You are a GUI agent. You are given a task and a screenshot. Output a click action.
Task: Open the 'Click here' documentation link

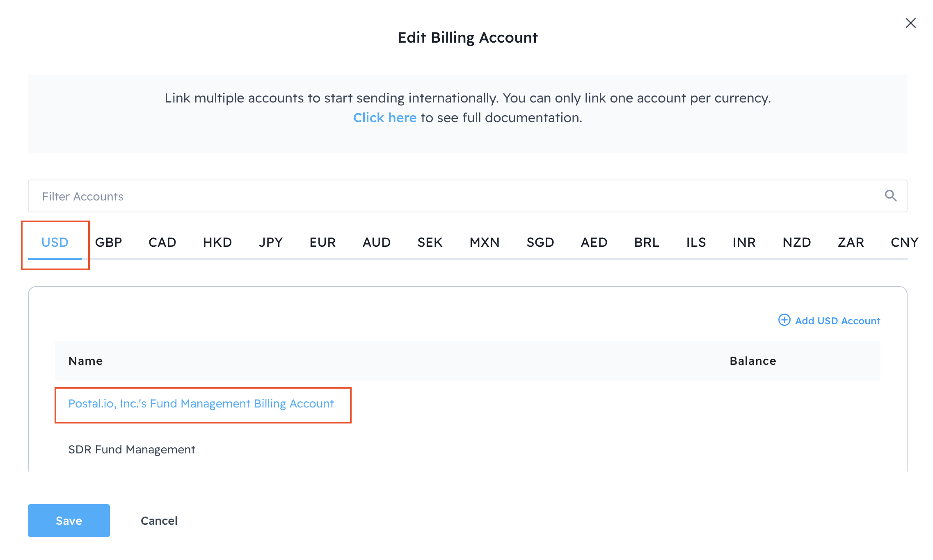pos(384,118)
